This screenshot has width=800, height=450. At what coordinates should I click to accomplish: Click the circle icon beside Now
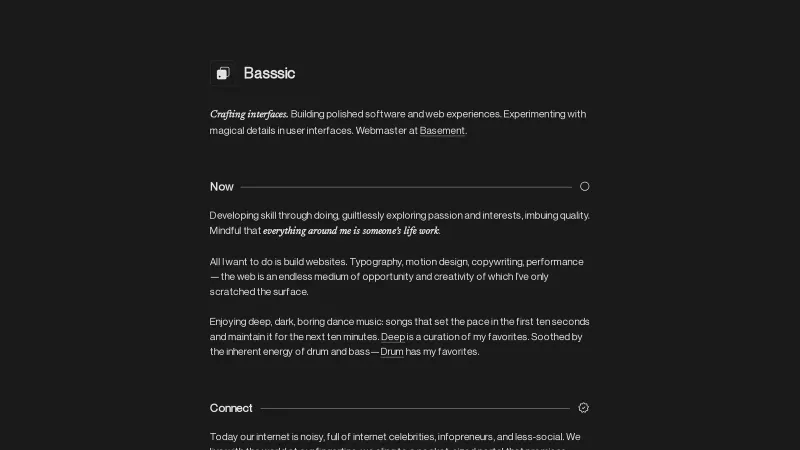(x=585, y=186)
